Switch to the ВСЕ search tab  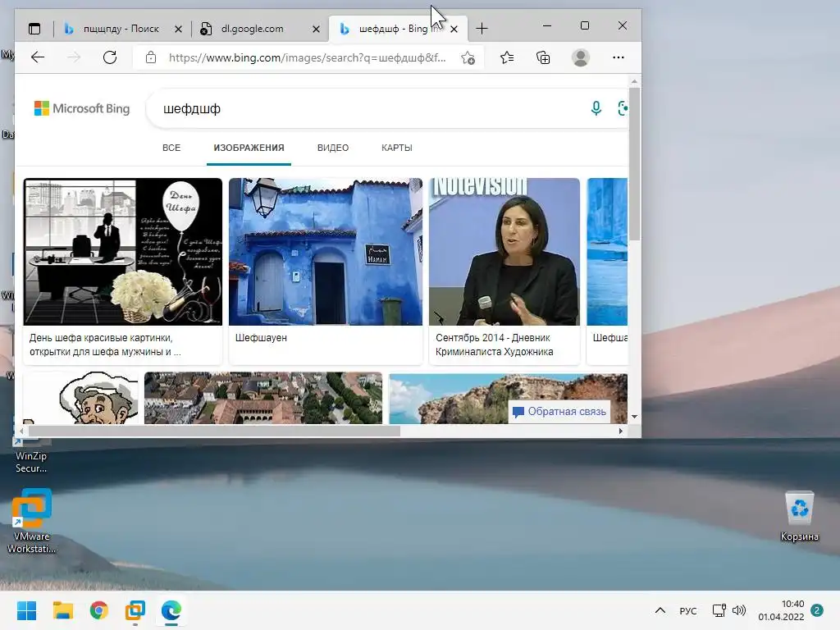coord(171,148)
